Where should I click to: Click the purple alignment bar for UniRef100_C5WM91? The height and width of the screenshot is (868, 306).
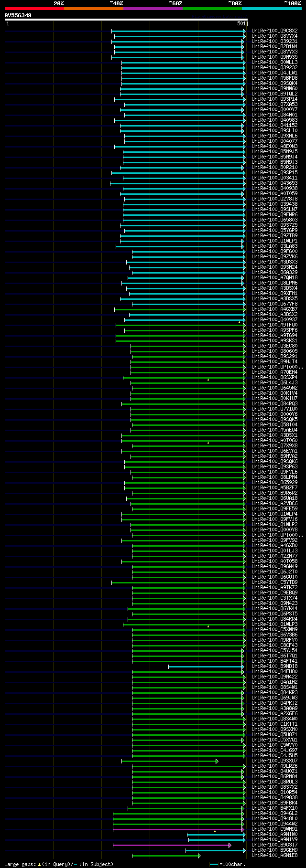[179, 829]
